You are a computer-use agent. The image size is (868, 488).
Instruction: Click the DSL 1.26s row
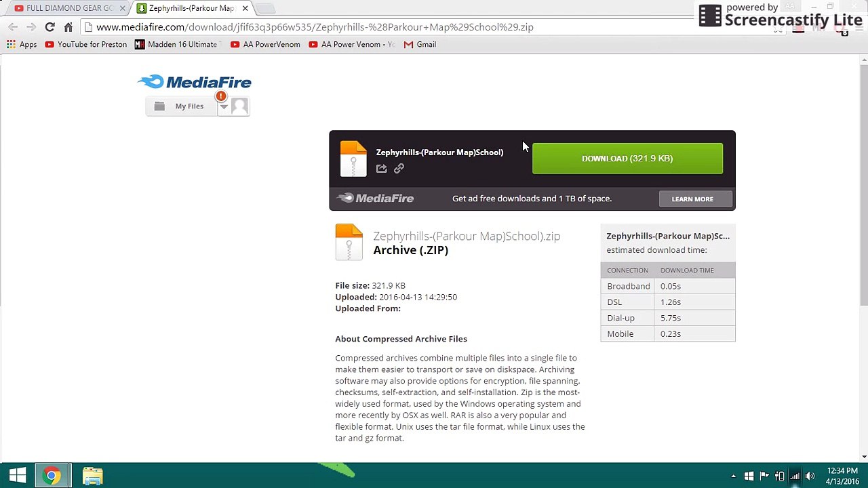click(x=667, y=302)
